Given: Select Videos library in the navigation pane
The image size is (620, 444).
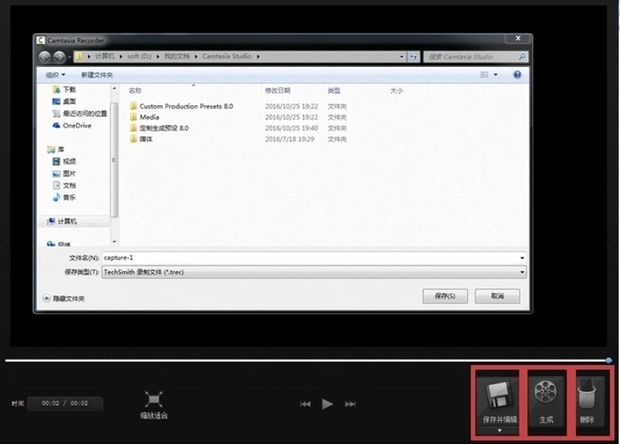Looking at the screenshot, I should [64, 161].
